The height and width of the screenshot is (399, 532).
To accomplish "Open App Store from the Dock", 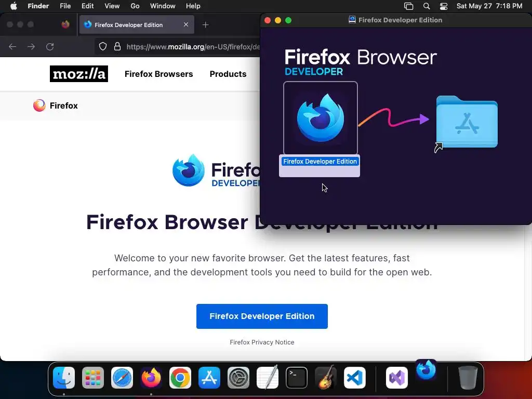I will coord(209,378).
